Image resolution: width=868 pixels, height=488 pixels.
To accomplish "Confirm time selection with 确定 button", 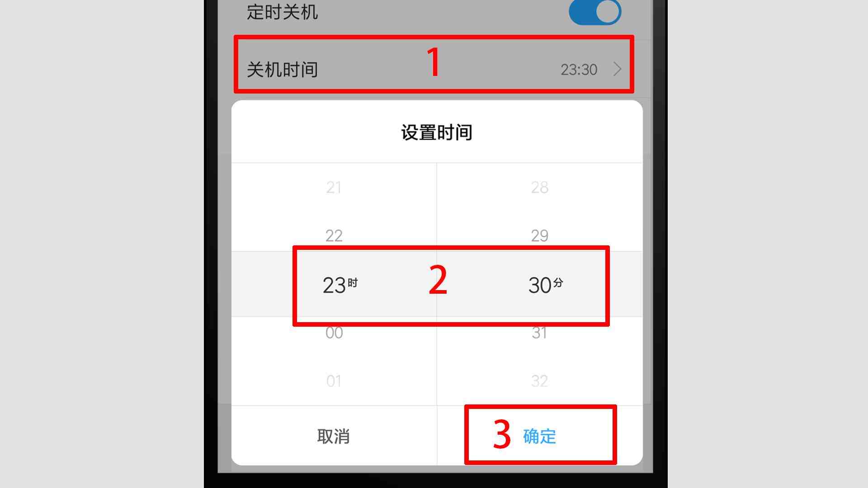I will pos(539,436).
